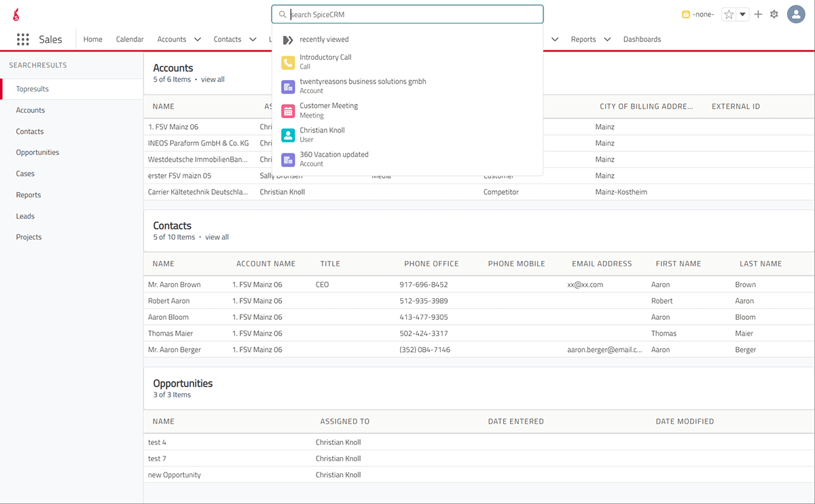Screen dimensions: 815x504
Task: Click Date Modified column header in Opportunities
Action: [685, 421]
